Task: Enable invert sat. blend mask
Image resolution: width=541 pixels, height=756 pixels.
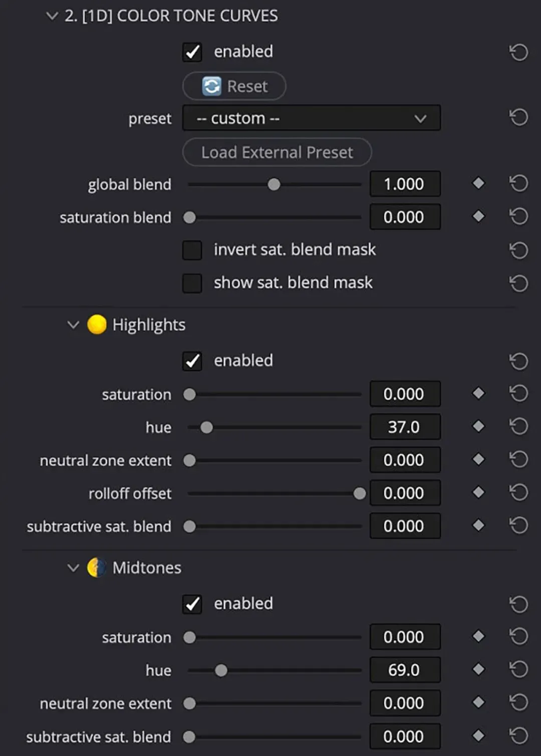Action: (x=192, y=250)
